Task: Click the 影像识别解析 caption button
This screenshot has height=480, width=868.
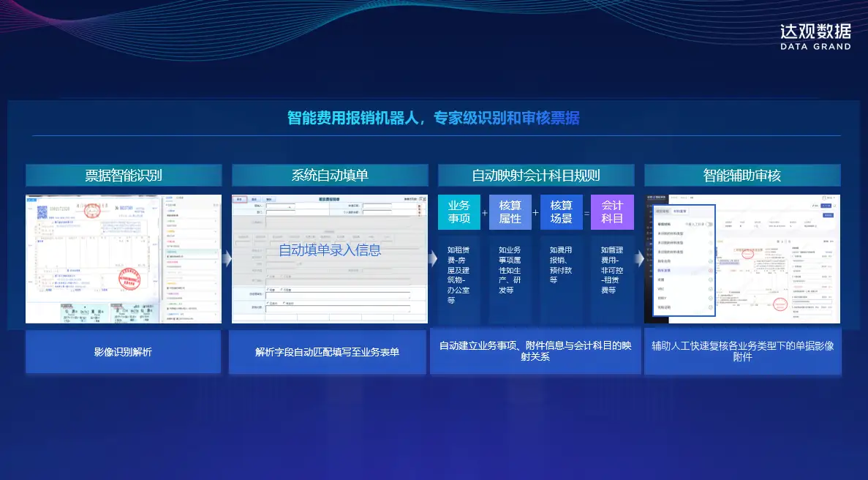Action: pyautogui.click(x=124, y=352)
